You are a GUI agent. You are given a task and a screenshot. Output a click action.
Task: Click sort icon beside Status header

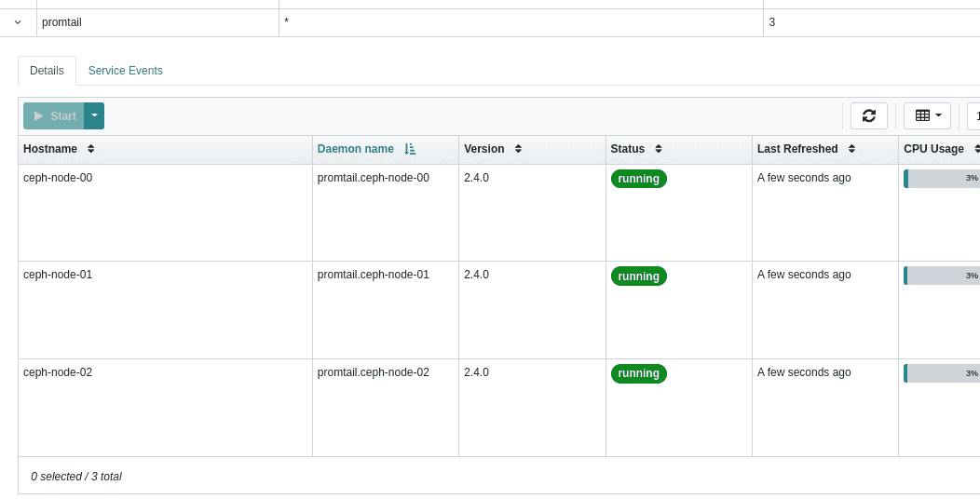[x=659, y=149]
